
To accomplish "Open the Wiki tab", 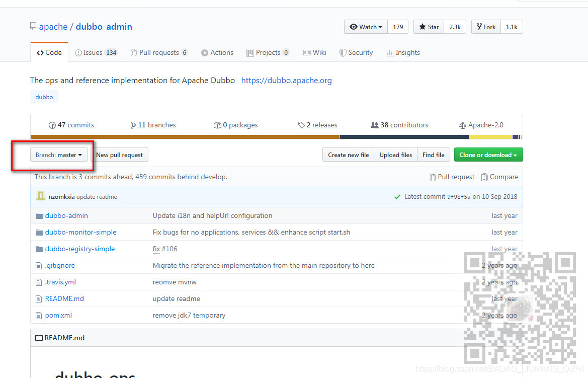I will pyautogui.click(x=315, y=52).
